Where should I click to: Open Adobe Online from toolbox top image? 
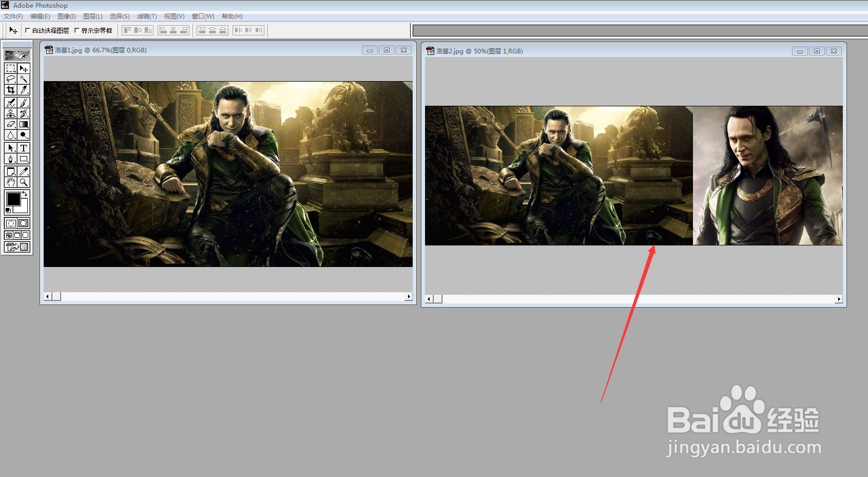17,55
